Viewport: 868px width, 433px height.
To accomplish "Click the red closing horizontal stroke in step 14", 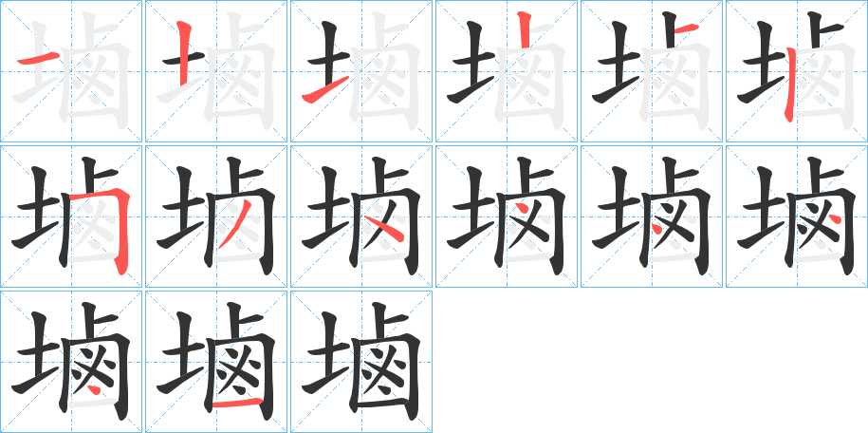I will (237, 403).
